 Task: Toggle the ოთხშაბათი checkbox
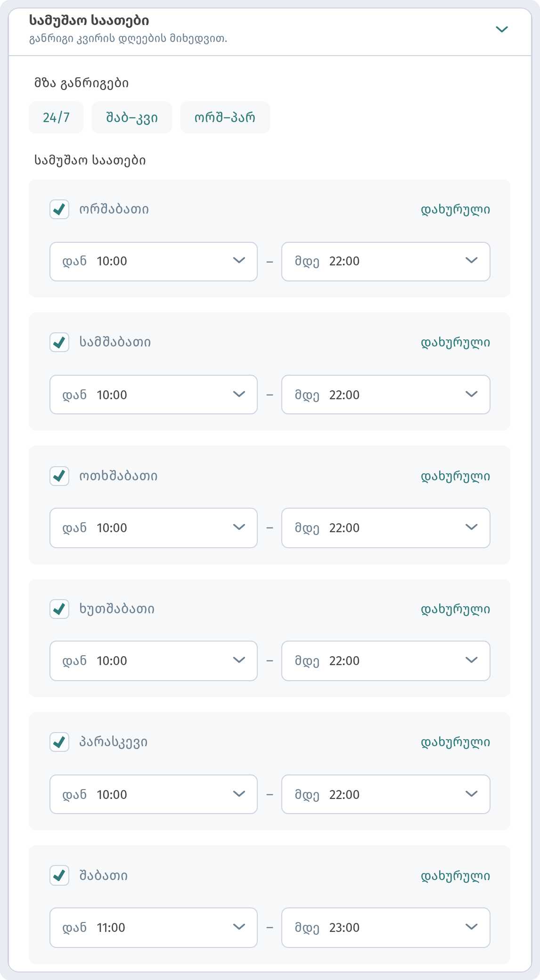pos(59,476)
